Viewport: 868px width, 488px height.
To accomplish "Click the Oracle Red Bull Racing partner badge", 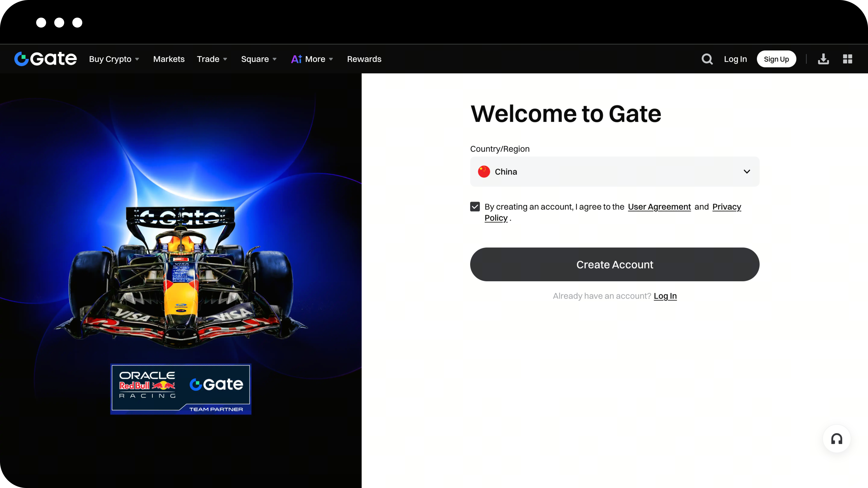I will click(181, 389).
